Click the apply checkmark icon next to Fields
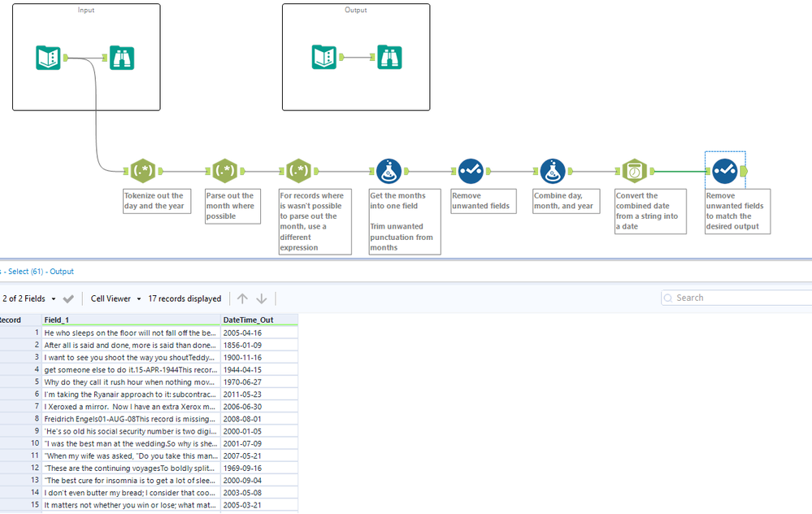812x514 pixels. point(68,298)
